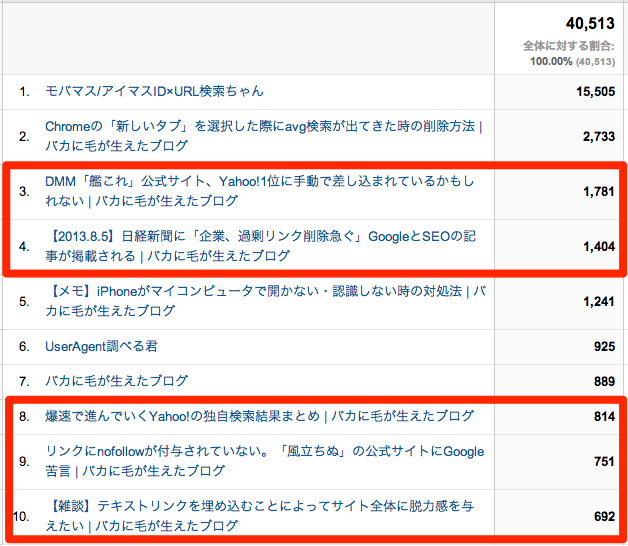
Task: Open row 7's バカに毛が生えたブログ link
Action: [116, 381]
